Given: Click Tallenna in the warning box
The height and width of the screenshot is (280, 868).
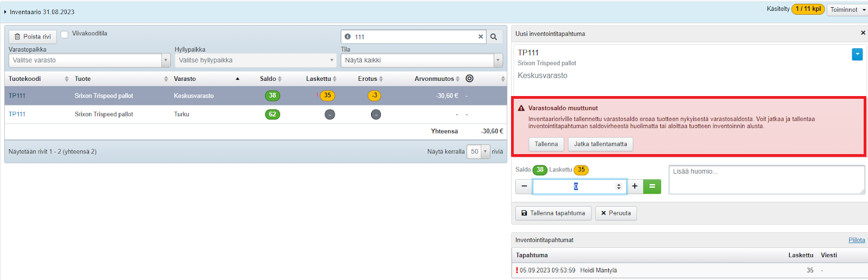Looking at the screenshot, I should pos(546,144).
